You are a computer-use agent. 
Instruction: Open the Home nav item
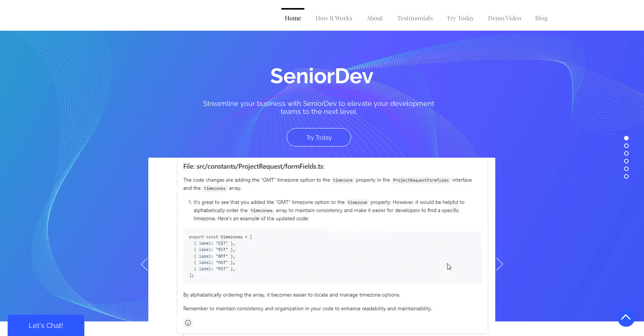[x=293, y=18]
